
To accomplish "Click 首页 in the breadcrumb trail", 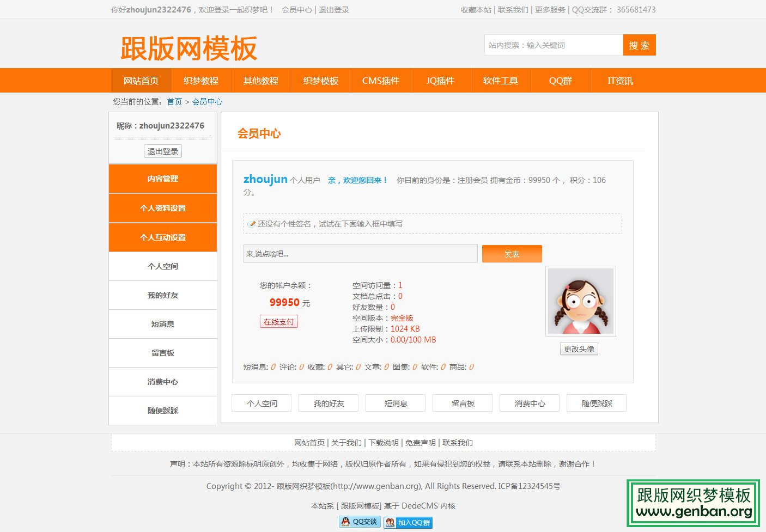I will 174,101.
